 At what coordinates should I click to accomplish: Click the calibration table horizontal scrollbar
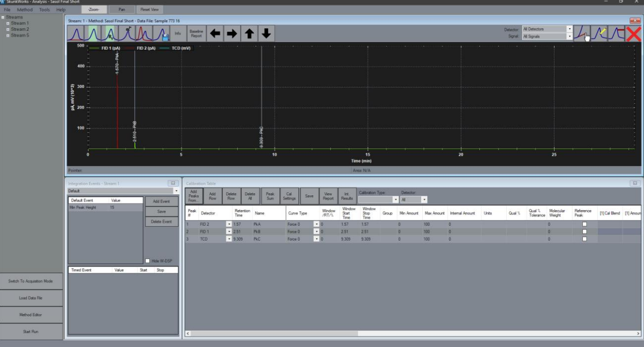[x=413, y=334]
